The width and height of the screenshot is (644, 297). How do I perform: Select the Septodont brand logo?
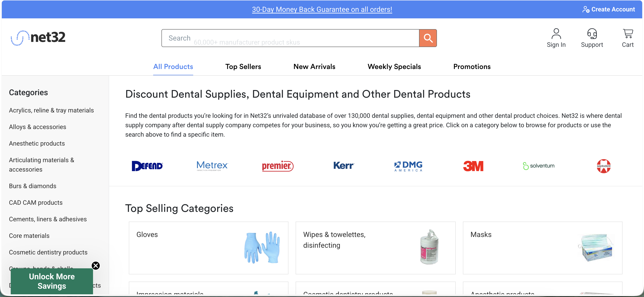604,166
